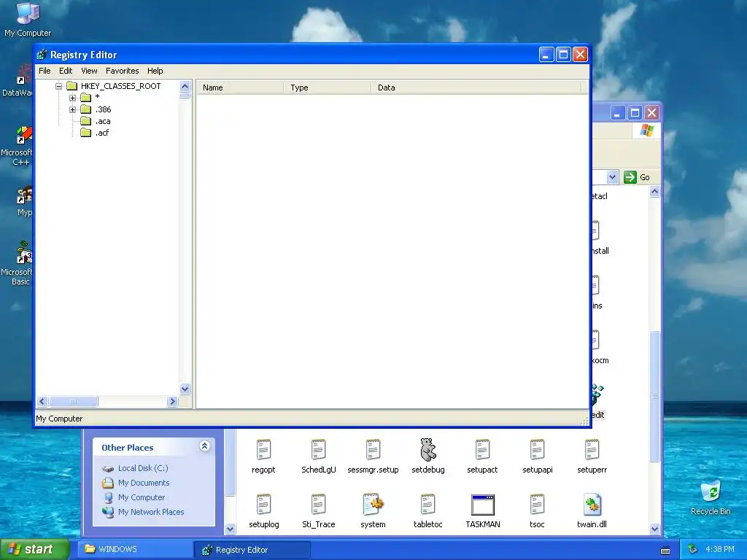
Task: Click the Go button in Explorer address bar
Action: (636, 177)
